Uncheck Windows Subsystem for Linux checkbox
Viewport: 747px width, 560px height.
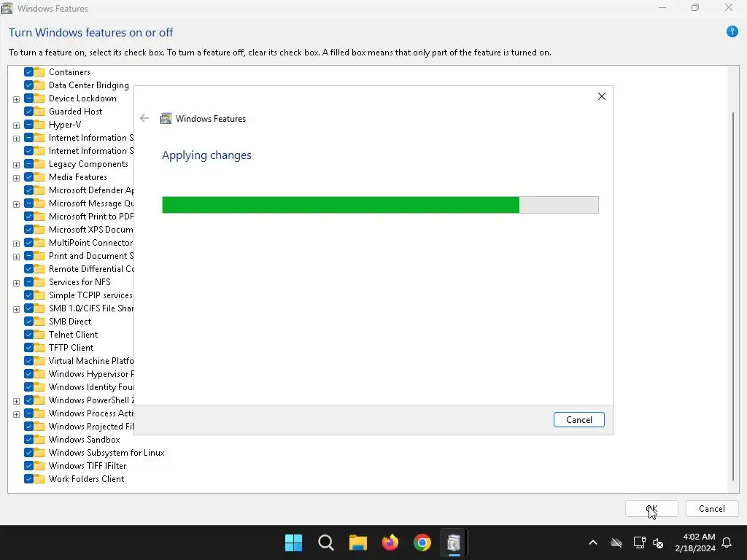[28, 453]
